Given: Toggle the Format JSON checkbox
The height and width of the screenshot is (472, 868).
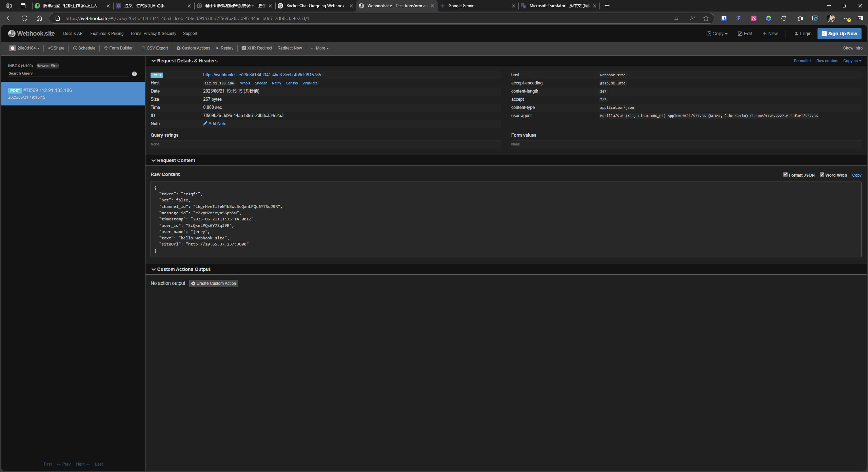Looking at the screenshot, I should [785, 175].
